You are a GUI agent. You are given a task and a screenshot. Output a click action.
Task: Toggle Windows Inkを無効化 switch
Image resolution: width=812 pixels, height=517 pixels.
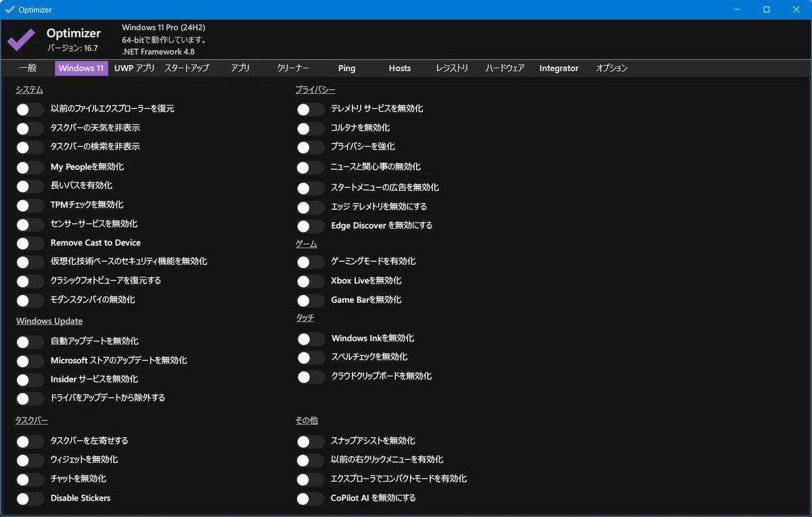pyautogui.click(x=311, y=338)
